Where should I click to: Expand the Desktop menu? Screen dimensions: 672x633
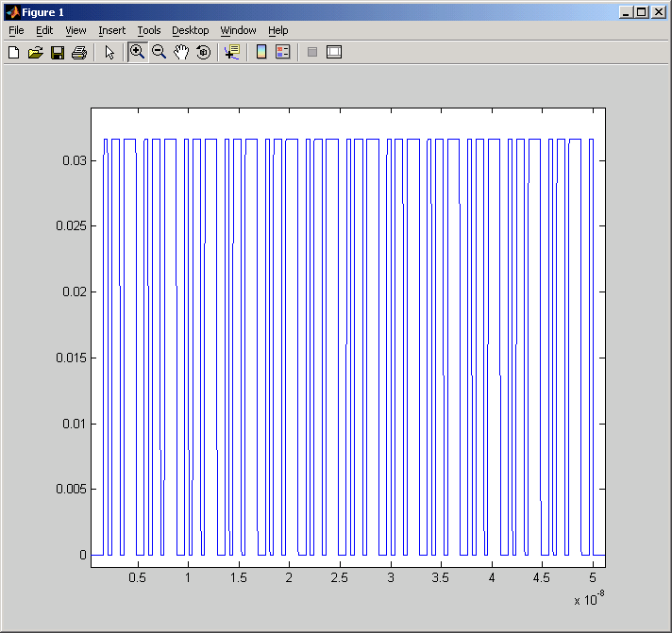190,30
